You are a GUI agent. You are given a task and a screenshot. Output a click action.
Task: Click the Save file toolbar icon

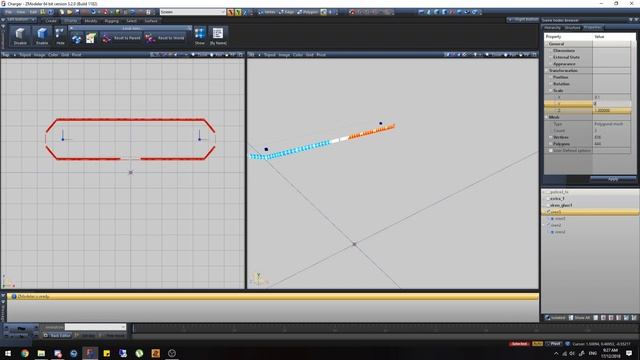pos(77,12)
